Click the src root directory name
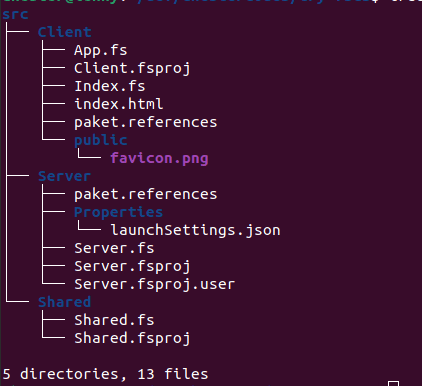Screen dimensions: 422x386 (15, 15)
